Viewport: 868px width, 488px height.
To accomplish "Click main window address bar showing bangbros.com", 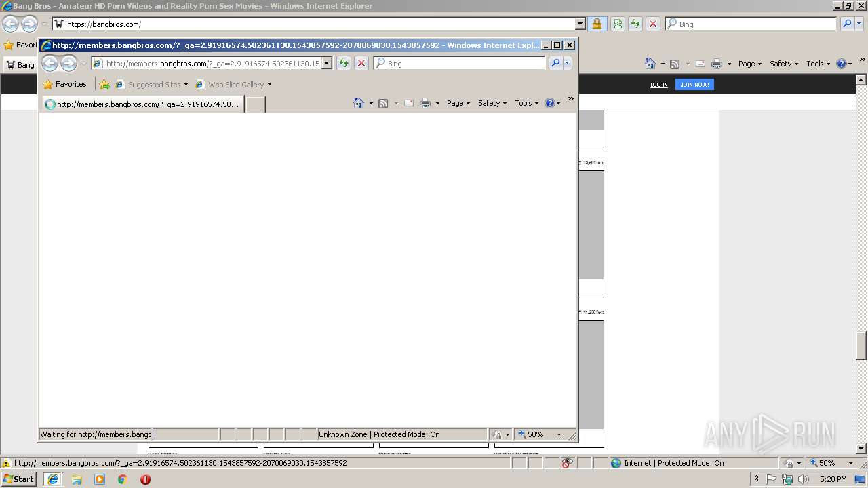I will (313, 24).
